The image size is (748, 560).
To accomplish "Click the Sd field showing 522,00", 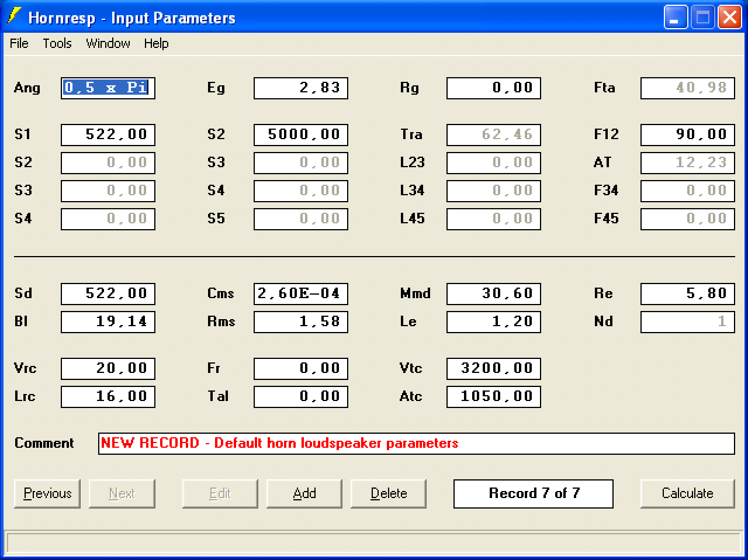I will click(108, 293).
